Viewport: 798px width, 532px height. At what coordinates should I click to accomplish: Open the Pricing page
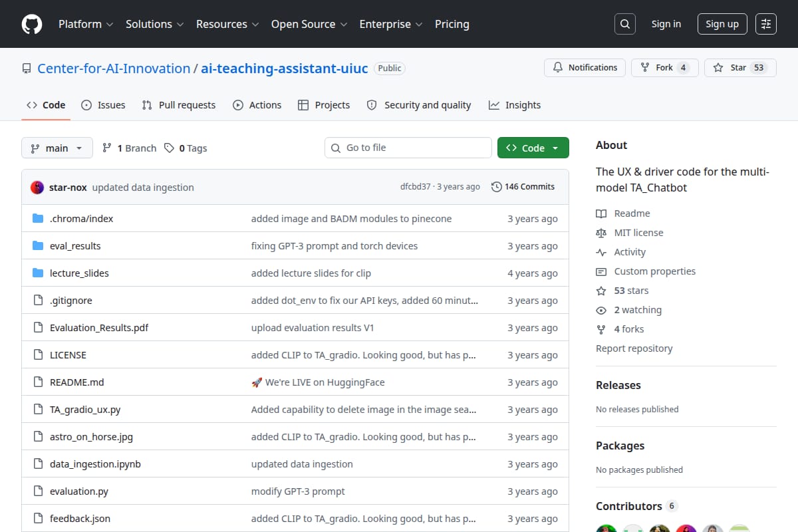pos(452,24)
